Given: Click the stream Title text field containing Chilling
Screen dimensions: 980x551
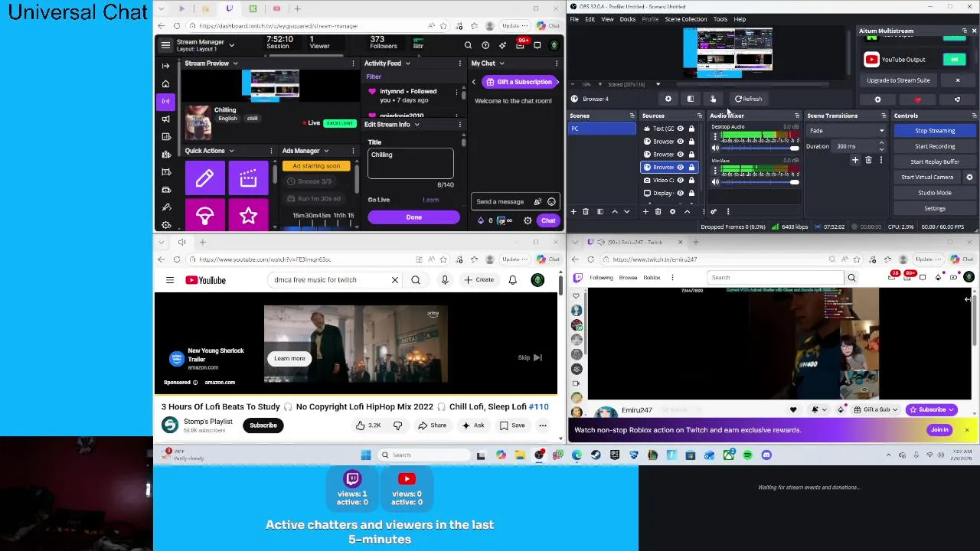Looking at the screenshot, I should pos(410,163).
